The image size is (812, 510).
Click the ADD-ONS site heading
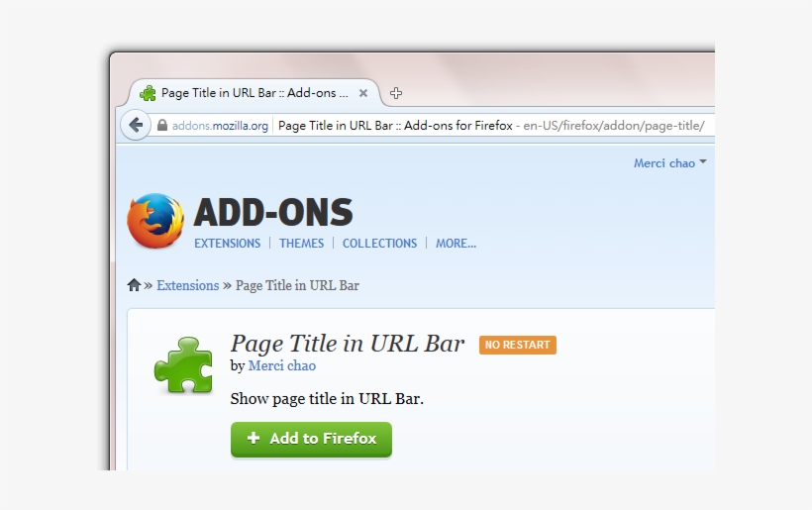click(x=273, y=212)
